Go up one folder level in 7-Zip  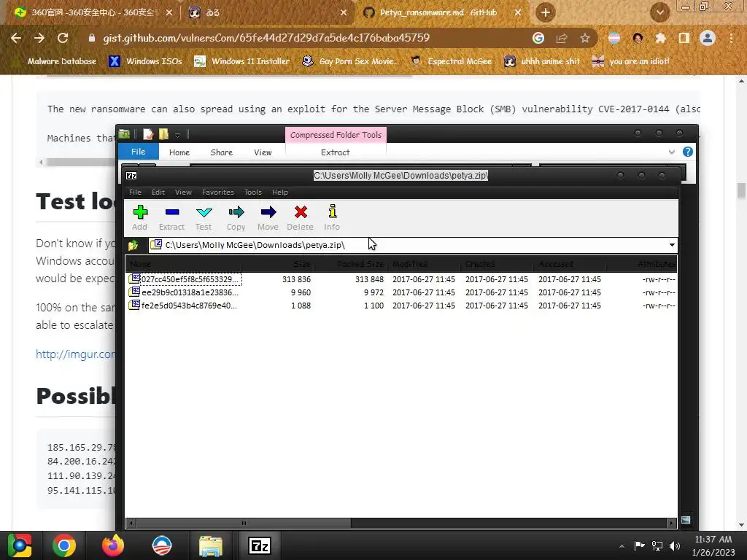coord(133,245)
